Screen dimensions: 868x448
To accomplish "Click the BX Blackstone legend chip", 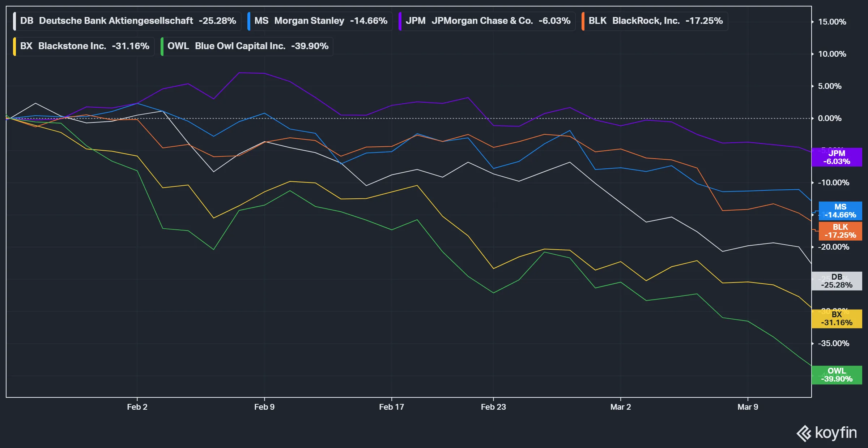I will pyautogui.click(x=84, y=46).
